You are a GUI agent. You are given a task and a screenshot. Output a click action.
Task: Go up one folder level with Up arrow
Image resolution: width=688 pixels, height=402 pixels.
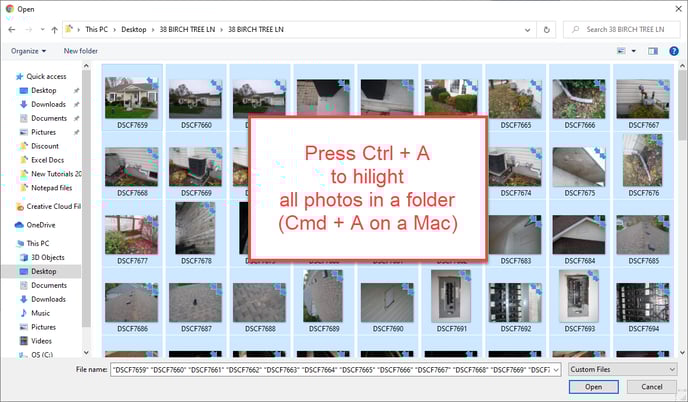tap(54, 30)
